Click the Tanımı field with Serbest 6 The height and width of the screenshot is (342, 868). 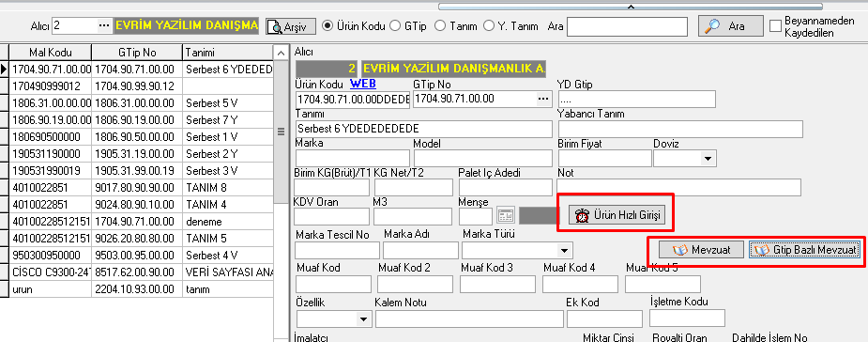423,129
